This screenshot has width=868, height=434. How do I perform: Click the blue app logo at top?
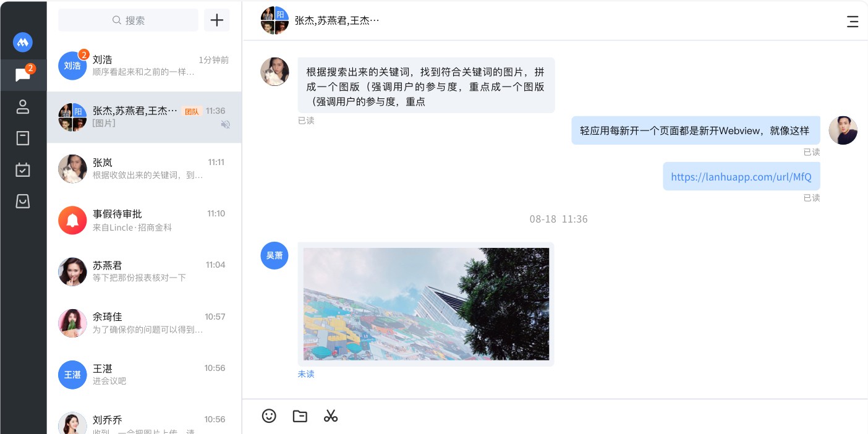click(23, 42)
